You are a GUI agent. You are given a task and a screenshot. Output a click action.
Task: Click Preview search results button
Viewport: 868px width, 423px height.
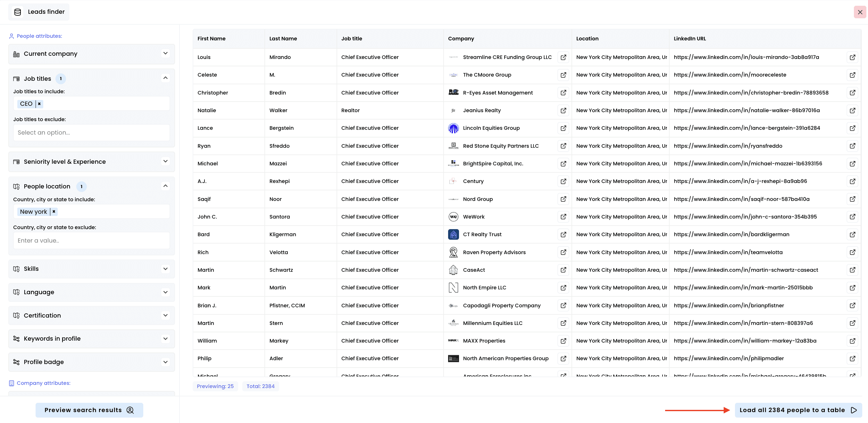tap(89, 410)
